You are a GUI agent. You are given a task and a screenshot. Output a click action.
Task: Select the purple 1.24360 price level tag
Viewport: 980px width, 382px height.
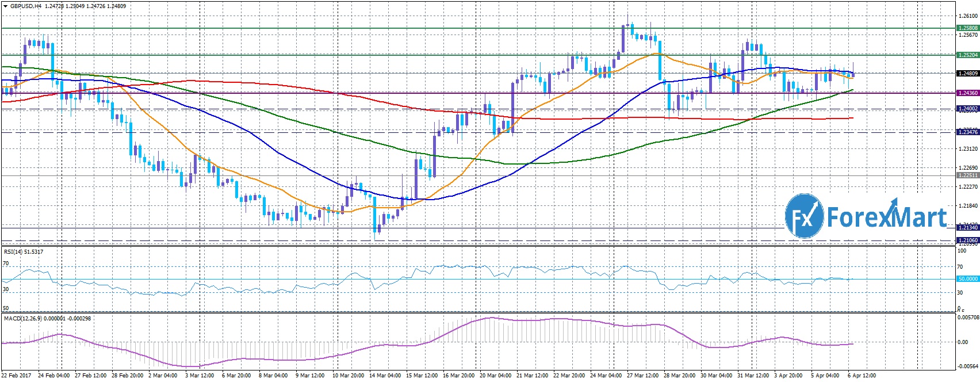point(968,93)
